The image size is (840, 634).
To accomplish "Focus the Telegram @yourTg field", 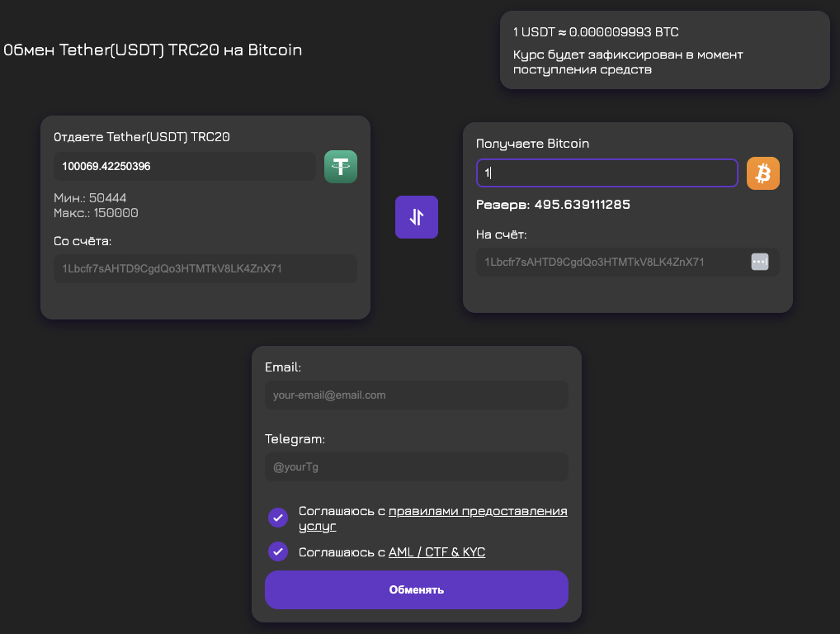I will click(x=416, y=466).
